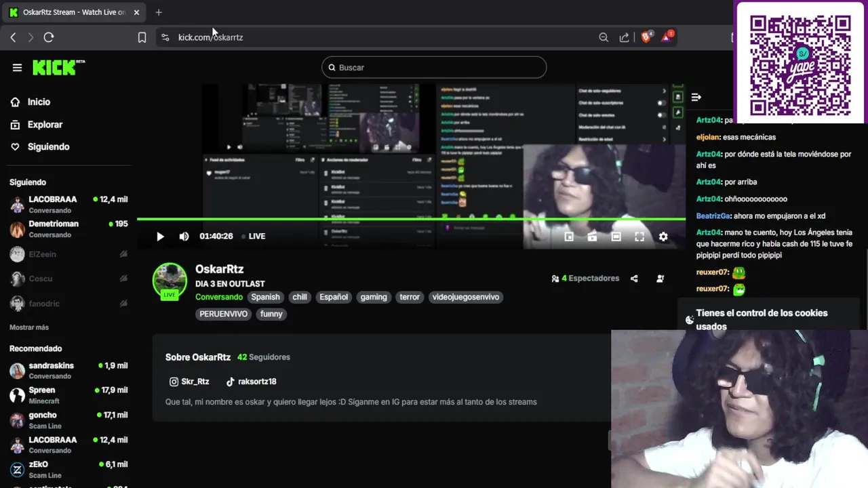Open site settings icon in address bar
Viewport: 868px width, 488px height.
(165, 37)
